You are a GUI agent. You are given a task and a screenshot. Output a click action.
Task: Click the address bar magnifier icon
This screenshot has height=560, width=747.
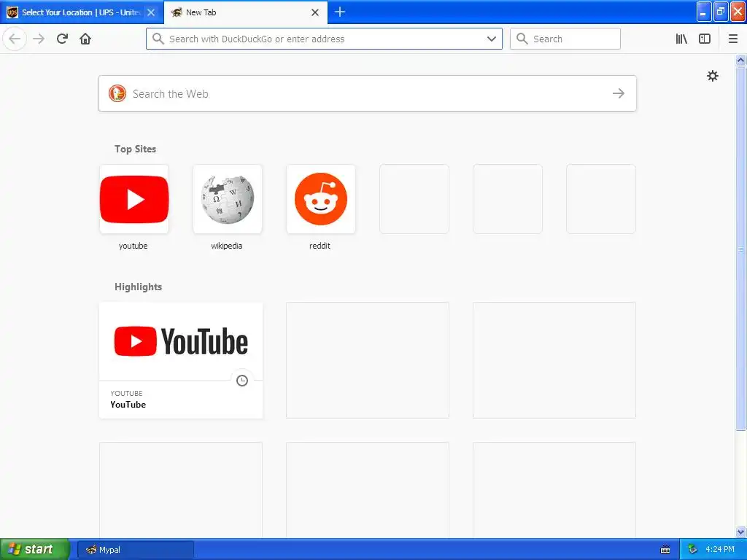(x=158, y=39)
